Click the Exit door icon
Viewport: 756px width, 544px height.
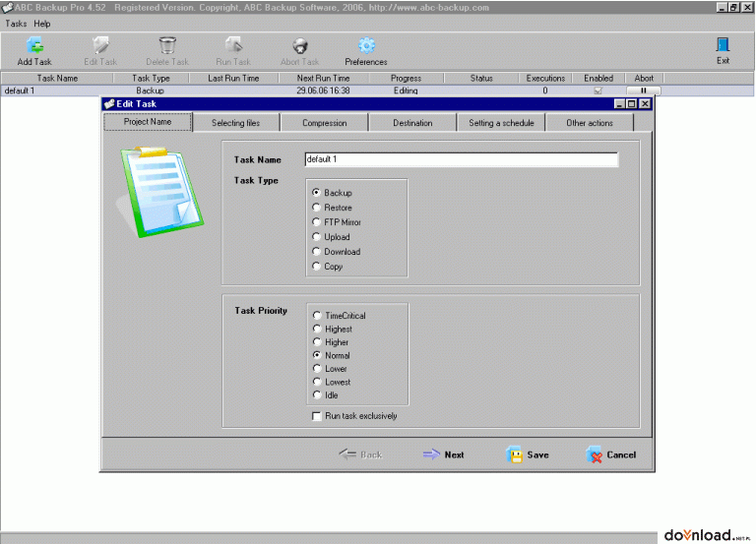[x=723, y=45]
